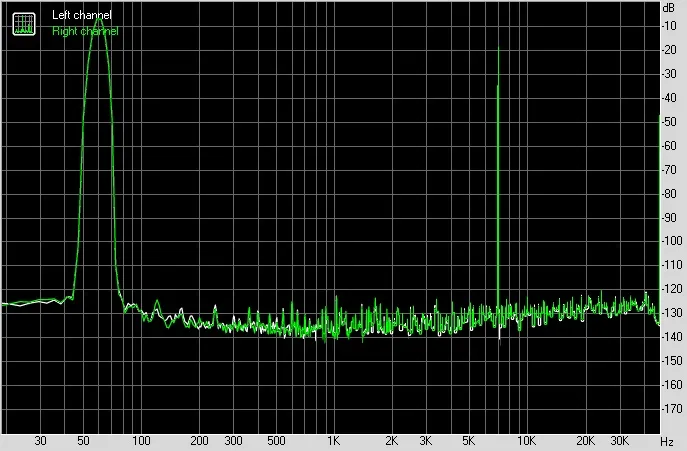Click the 20K frequency axis label
The width and height of the screenshot is (687, 451).
[585, 440]
